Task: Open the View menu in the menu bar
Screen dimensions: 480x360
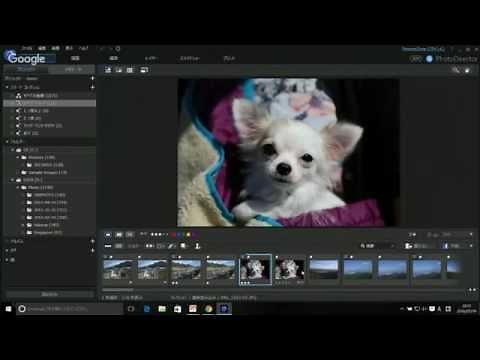Action: tap(69, 48)
